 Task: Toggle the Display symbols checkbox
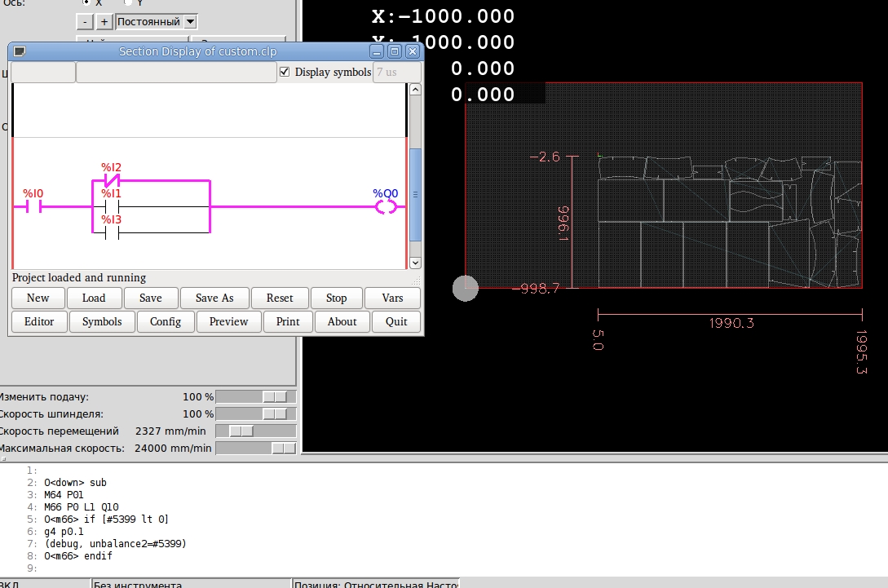point(285,72)
